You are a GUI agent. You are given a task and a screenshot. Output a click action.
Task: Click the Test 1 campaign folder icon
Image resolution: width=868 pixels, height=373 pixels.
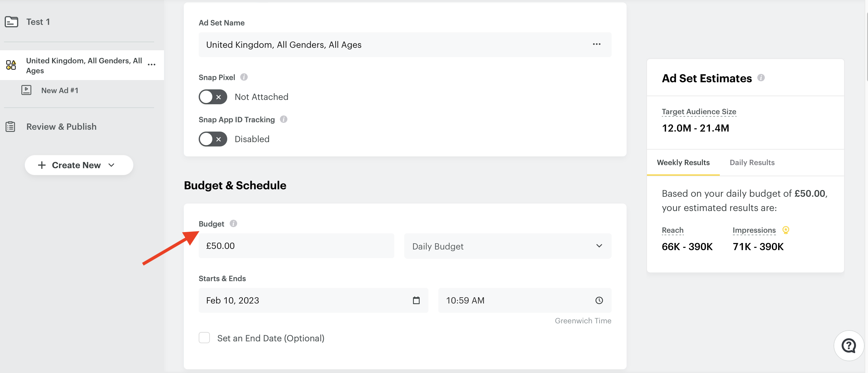pyautogui.click(x=11, y=22)
